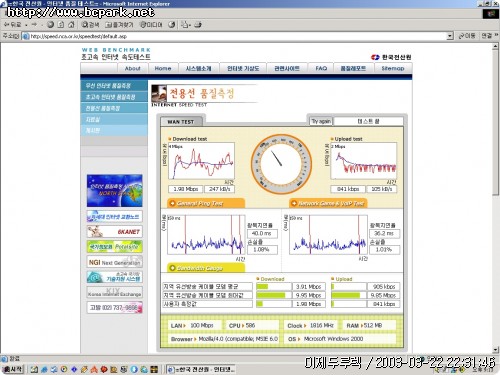Open the Favorites (즐겨찾기) toolbar button
Screen dimensions: 500x375
click(x=119, y=25)
